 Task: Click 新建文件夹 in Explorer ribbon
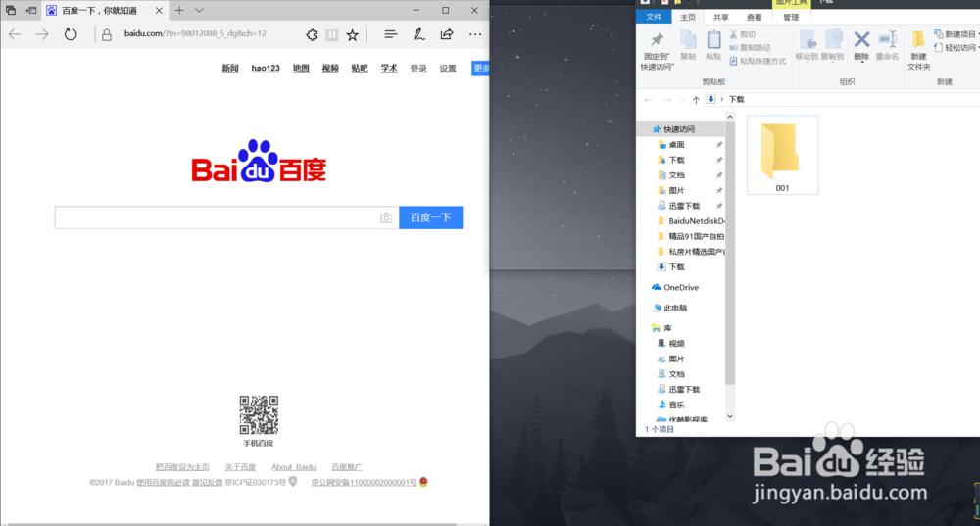click(919, 50)
